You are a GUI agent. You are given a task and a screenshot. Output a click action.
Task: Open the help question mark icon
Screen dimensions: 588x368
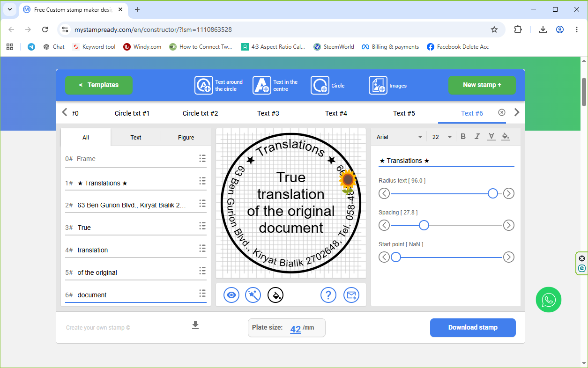pos(328,295)
